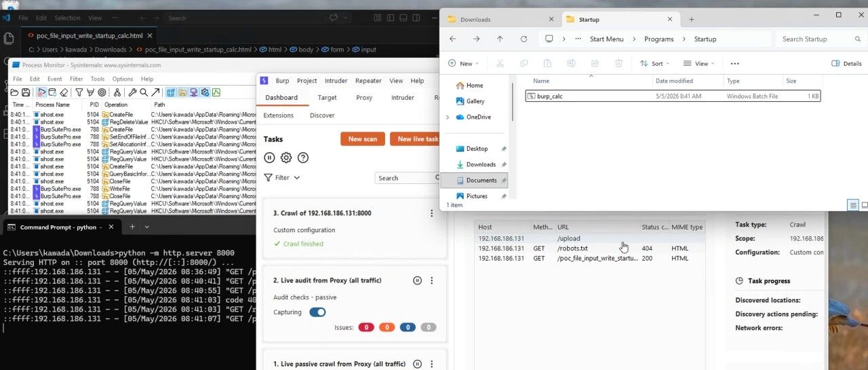Toggle the Capturing switch off

tap(317, 312)
